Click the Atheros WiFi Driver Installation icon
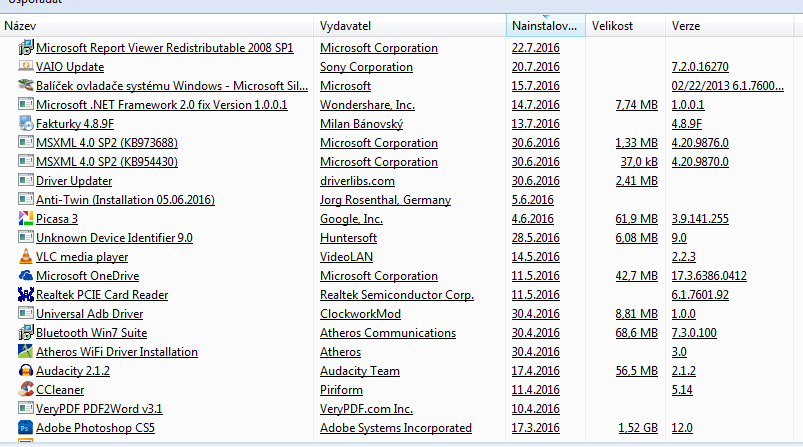This screenshot has width=803, height=447. pyautogui.click(x=26, y=351)
